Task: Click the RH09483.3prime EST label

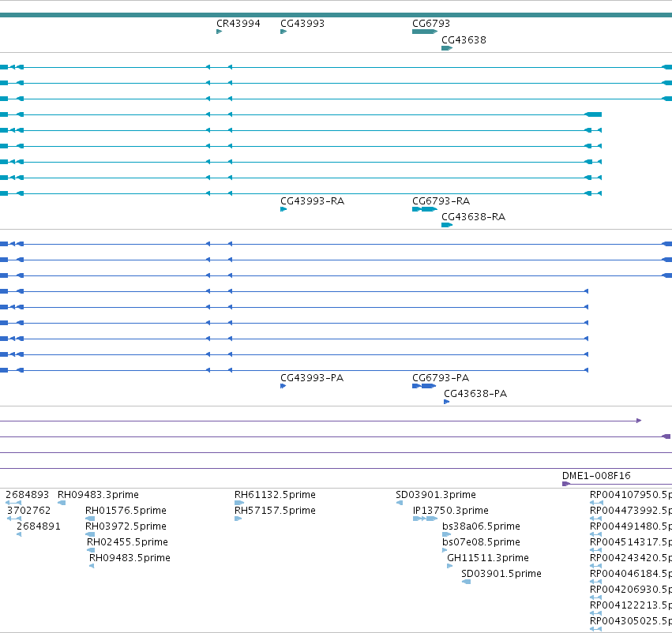Action: (98, 495)
